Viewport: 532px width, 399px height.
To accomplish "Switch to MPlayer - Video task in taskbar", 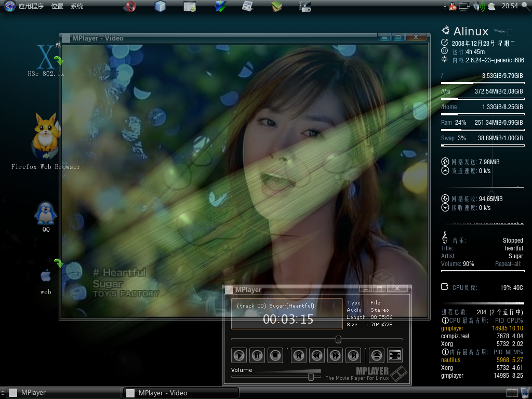I will point(181,393).
